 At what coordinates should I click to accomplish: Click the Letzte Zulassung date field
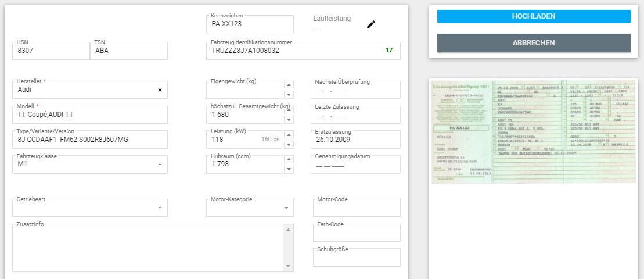[355, 115]
